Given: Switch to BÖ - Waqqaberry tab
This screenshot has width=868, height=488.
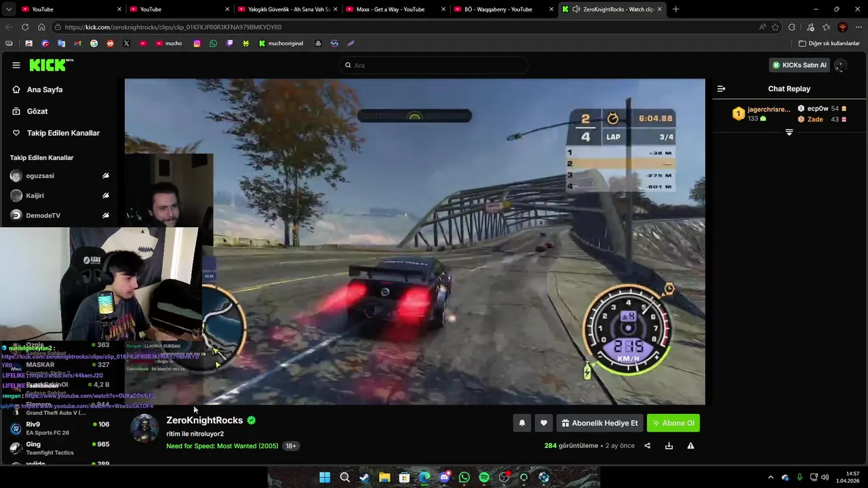Looking at the screenshot, I should click(504, 9).
